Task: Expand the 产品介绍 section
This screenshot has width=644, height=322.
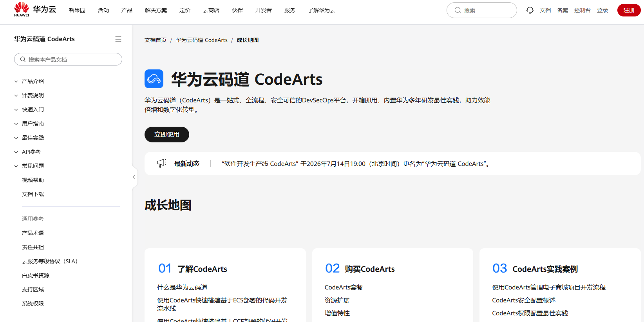Action: 16,82
